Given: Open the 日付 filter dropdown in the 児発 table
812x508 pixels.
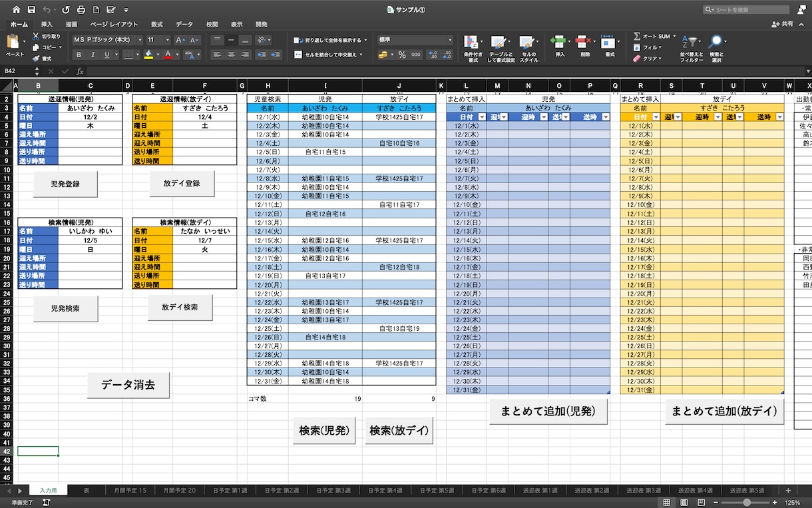Looking at the screenshot, I should point(482,117).
